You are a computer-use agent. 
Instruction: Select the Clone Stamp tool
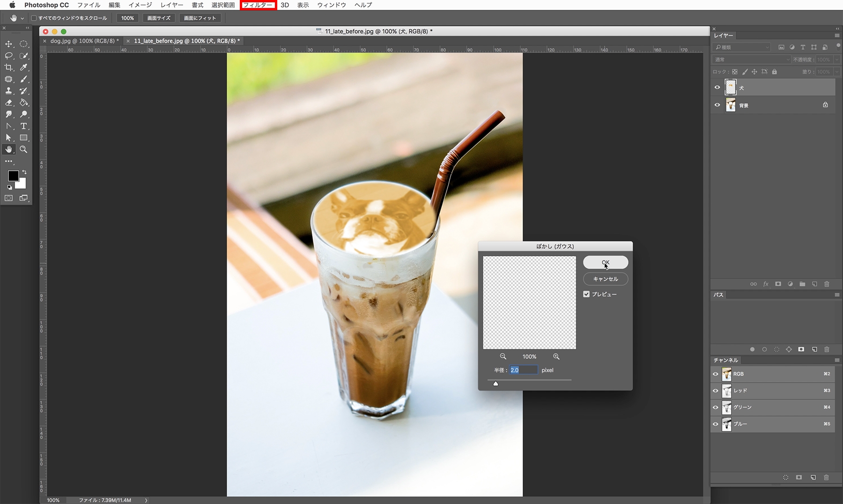tap(9, 91)
